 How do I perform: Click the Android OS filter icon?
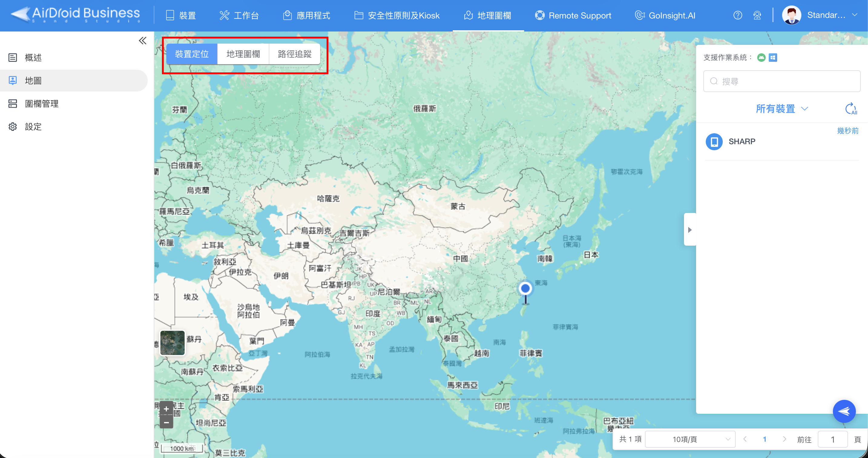coord(761,57)
